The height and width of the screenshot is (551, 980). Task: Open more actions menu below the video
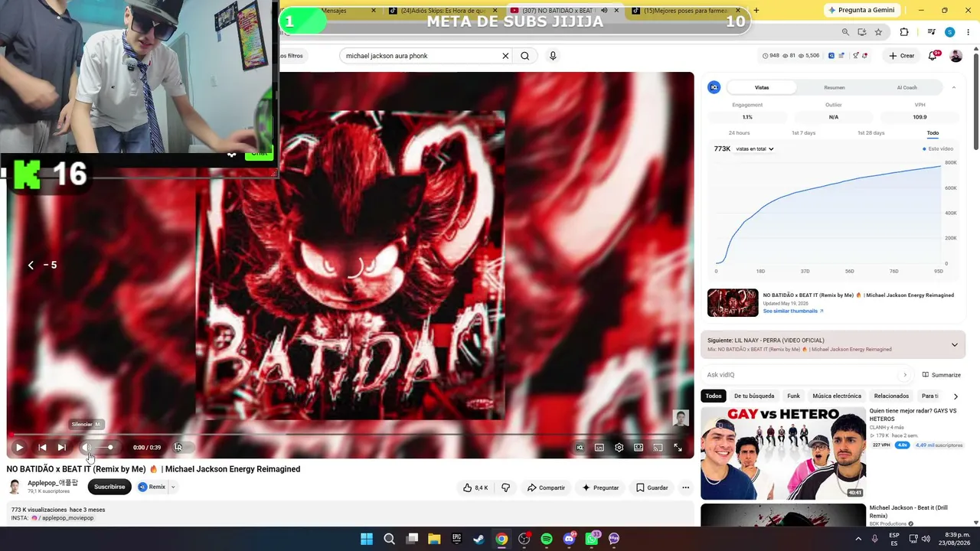[685, 487]
